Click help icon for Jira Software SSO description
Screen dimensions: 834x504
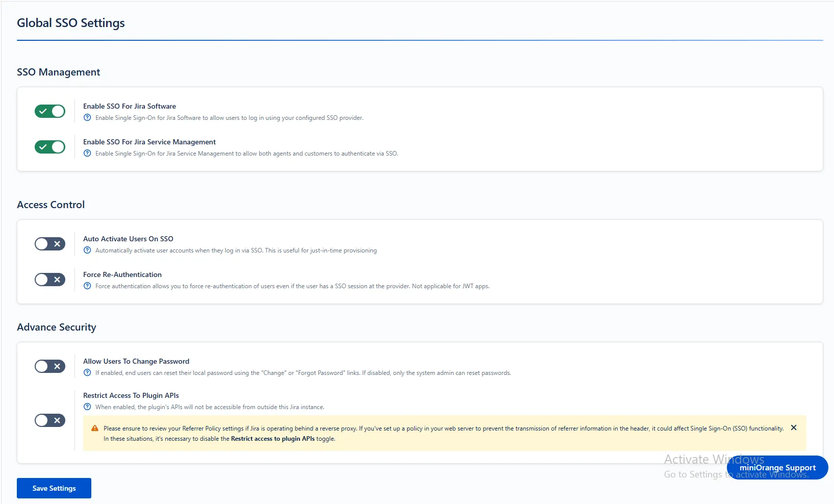click(87, 118)
